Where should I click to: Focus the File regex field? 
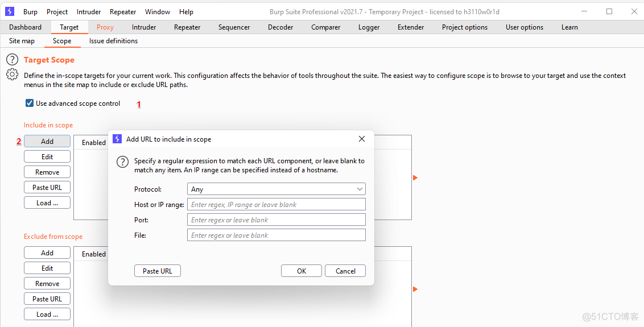click(x=276, y=235)
